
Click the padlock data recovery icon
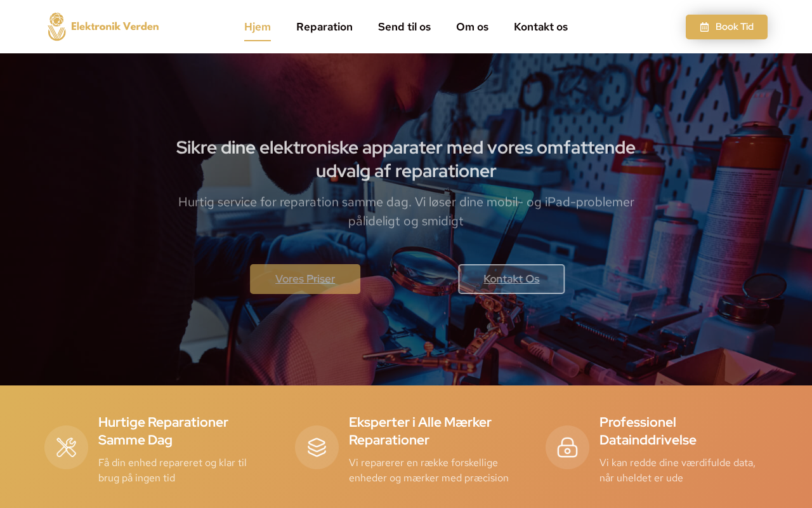(x=567, y=447)
